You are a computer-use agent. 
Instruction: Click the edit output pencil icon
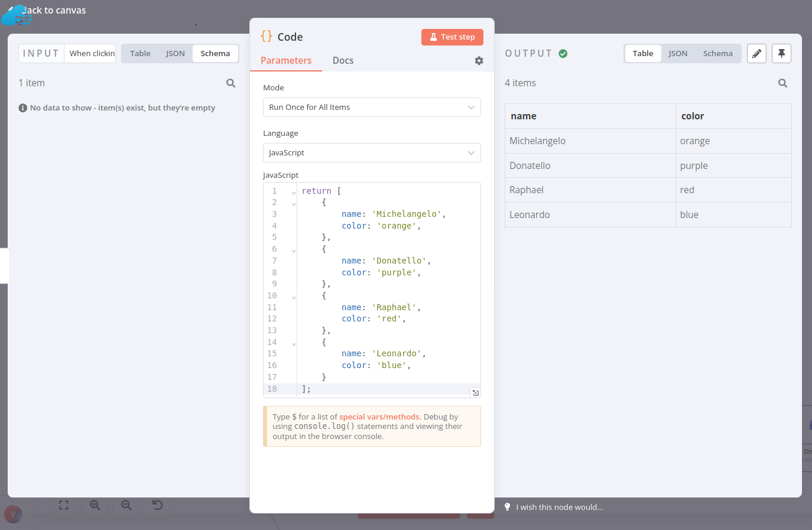pyautogui.click(x=756, y=54)
